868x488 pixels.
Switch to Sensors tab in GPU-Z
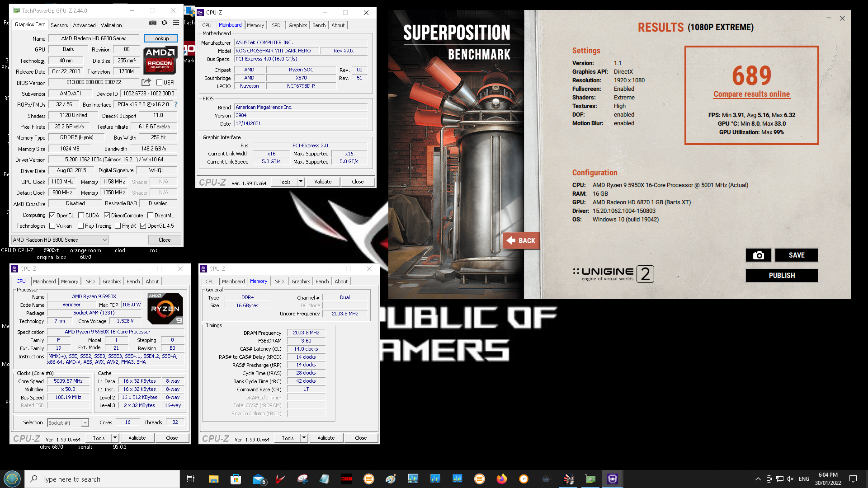(59, 25)
